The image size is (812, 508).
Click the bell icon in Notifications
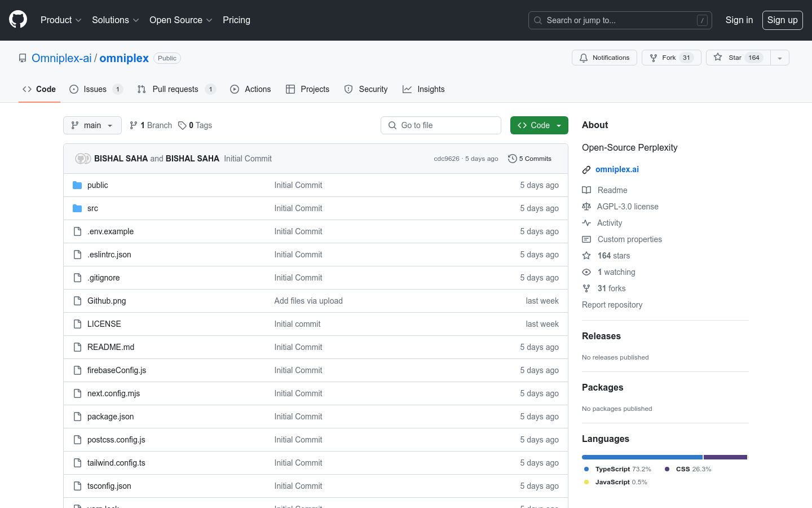[x=584, y=58]
